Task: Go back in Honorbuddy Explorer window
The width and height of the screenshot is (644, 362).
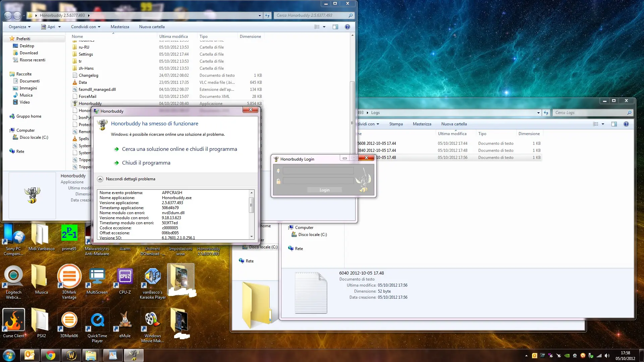Action: coord(8,15)
